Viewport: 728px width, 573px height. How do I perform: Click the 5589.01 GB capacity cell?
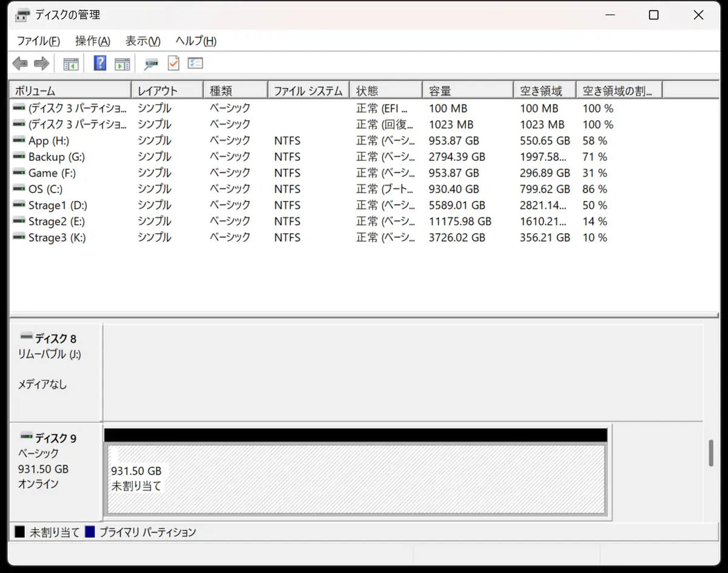[457, 205]
